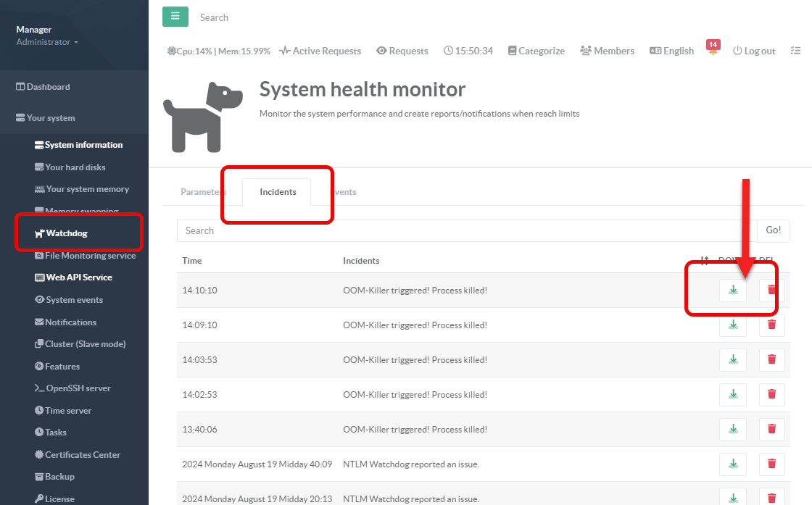Delete the Midday 40:09 NTLM Watchdog incident
The width and height of the screenshot is (812, 505).
(771, 464)
